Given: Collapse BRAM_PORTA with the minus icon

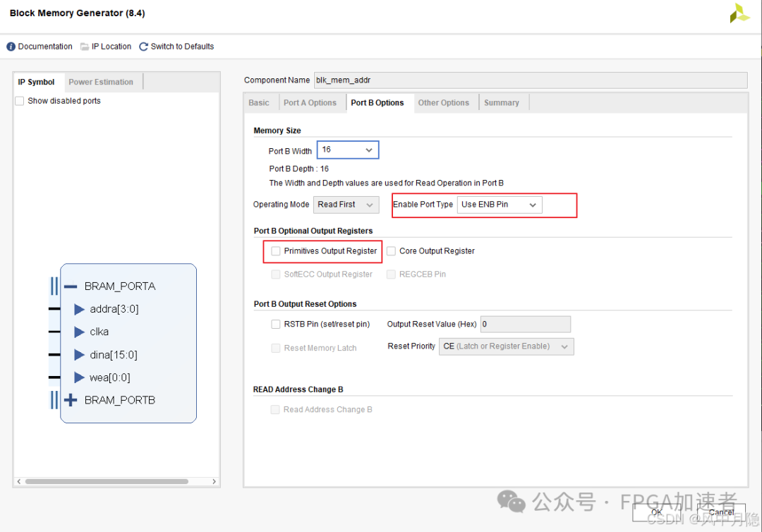Looking at the screenshot, I should [x=71, y=286].
